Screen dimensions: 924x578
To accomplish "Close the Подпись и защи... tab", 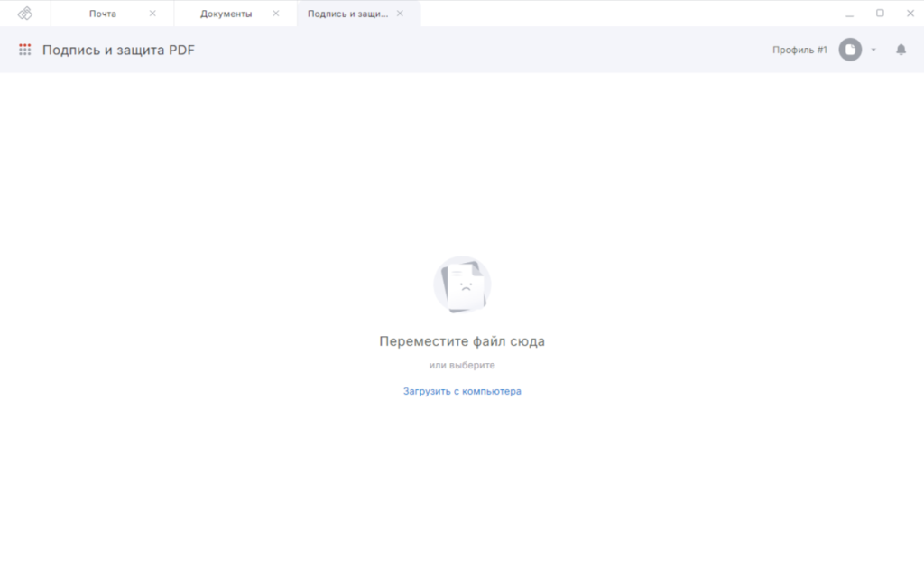I will pyautogui.click(x=400, y=13).
